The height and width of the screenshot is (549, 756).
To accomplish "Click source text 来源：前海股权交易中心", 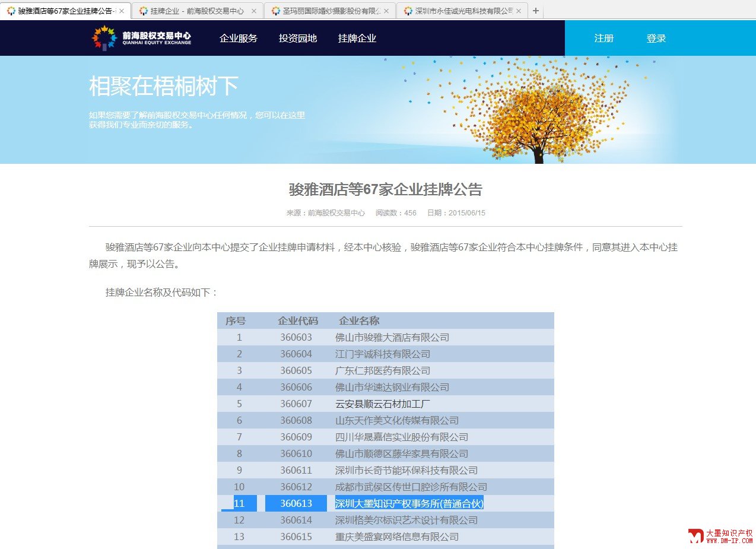I will pos(326,212).
